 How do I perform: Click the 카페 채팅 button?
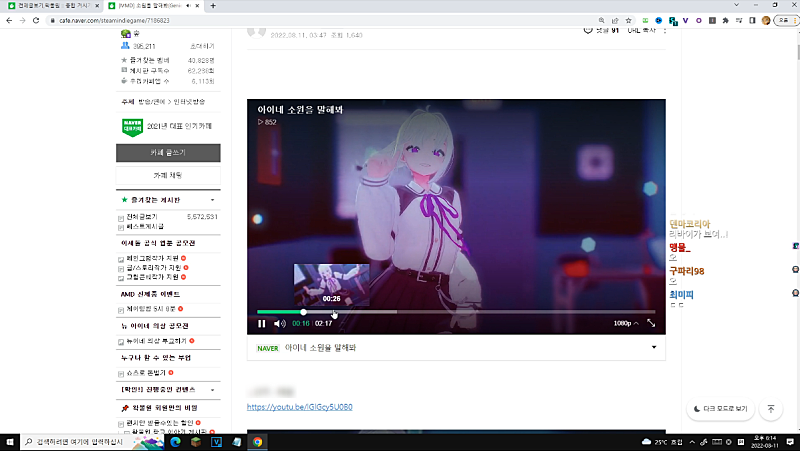click(168, 175)
